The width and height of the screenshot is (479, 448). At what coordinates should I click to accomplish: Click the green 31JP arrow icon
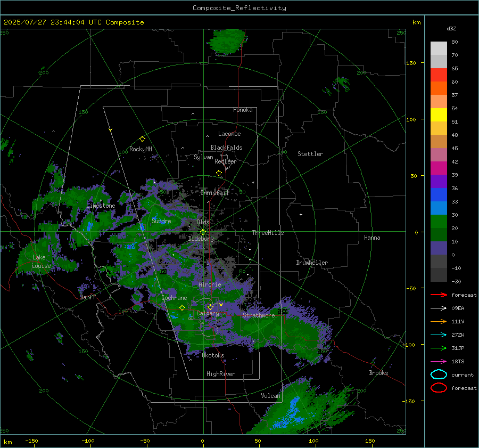(439, 348)
